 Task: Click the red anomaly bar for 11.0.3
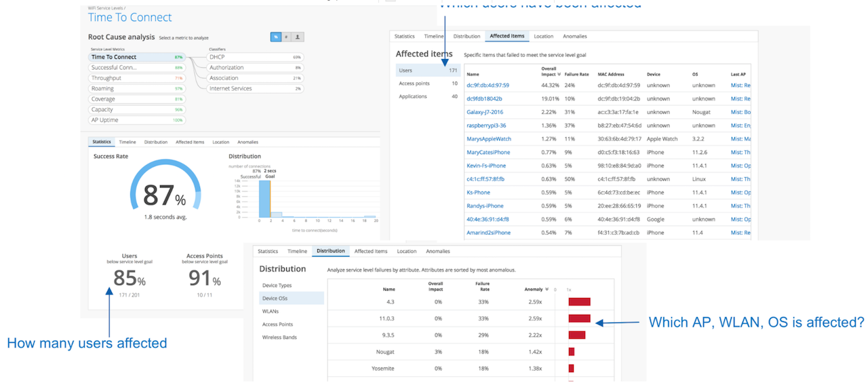[579, 318]
